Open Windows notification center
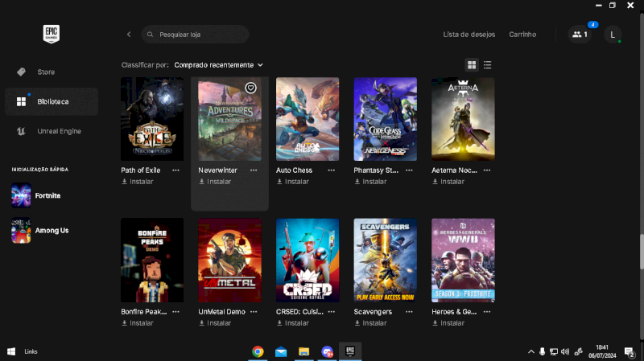The width and height of the screenshot is (644, 361). pyautogui.click(x=630, y=351)
